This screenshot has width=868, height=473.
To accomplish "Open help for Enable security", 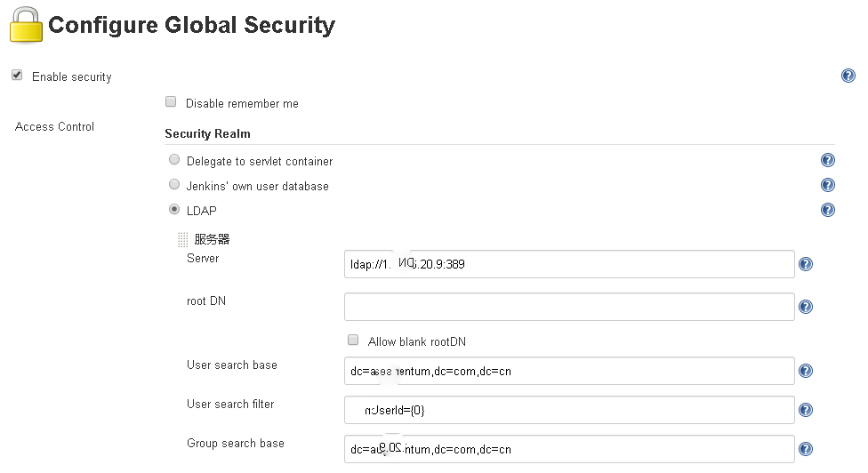I will [848, 76].
